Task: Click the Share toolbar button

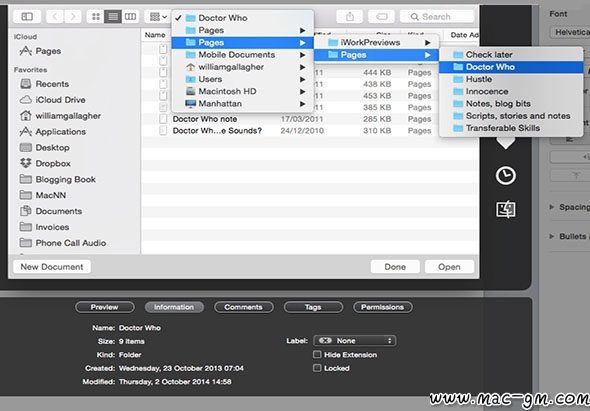Action: [350, 17]
